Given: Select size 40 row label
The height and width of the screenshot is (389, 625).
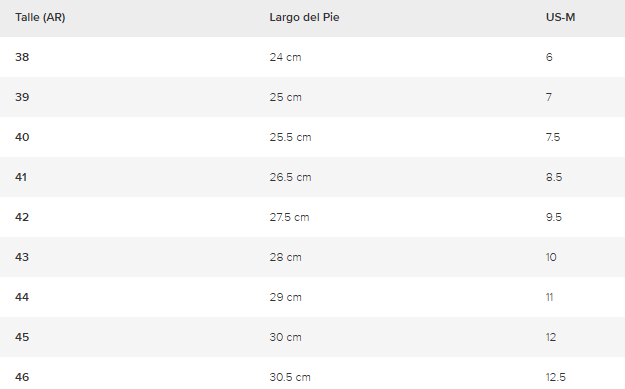Looking at the screenshot, I should 22,137.
